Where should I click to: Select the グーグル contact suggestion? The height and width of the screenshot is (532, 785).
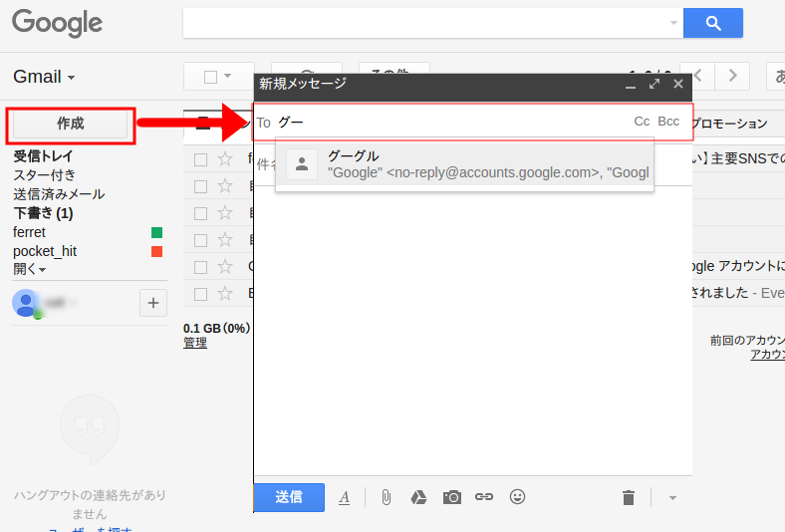coord(464,164)
